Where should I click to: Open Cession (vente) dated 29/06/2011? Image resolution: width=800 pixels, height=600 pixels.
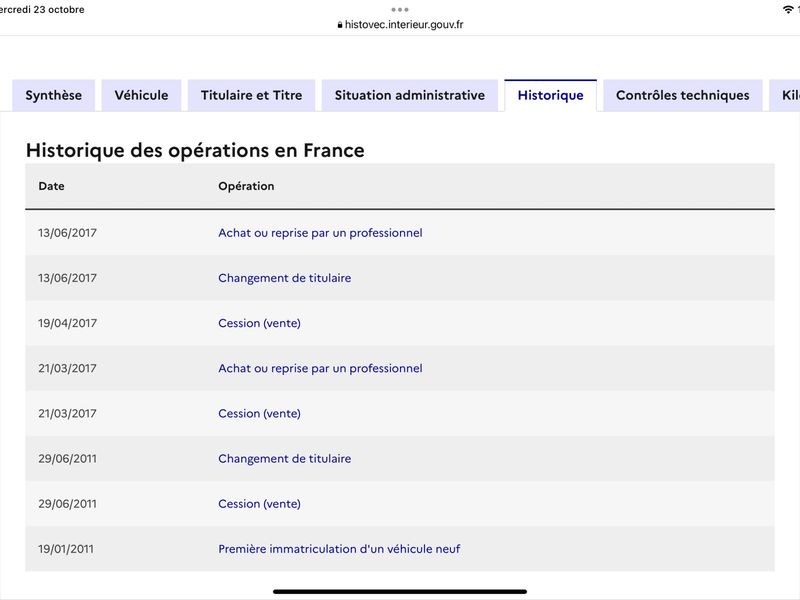pyautogui.click(x=259, y=504)
